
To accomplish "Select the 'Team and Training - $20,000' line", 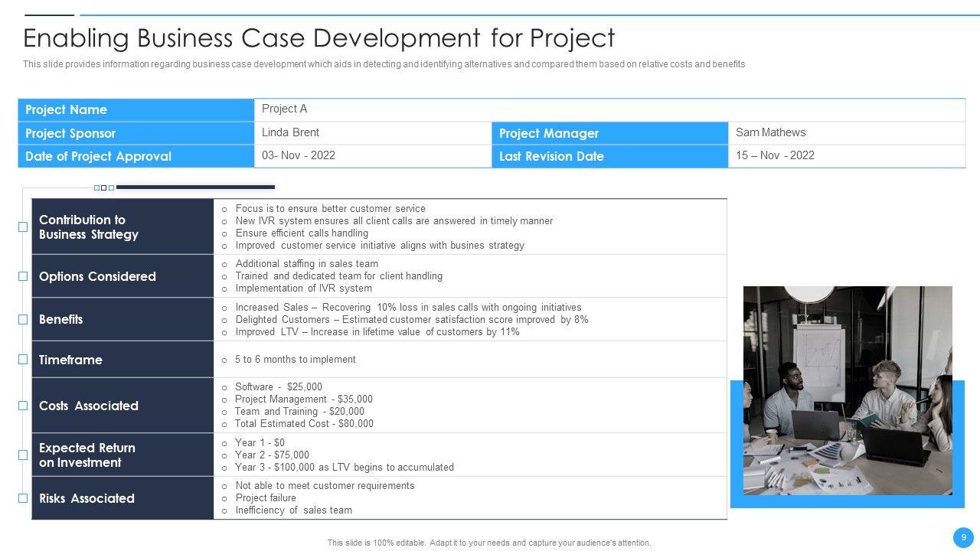I will [x=299, y=412].
